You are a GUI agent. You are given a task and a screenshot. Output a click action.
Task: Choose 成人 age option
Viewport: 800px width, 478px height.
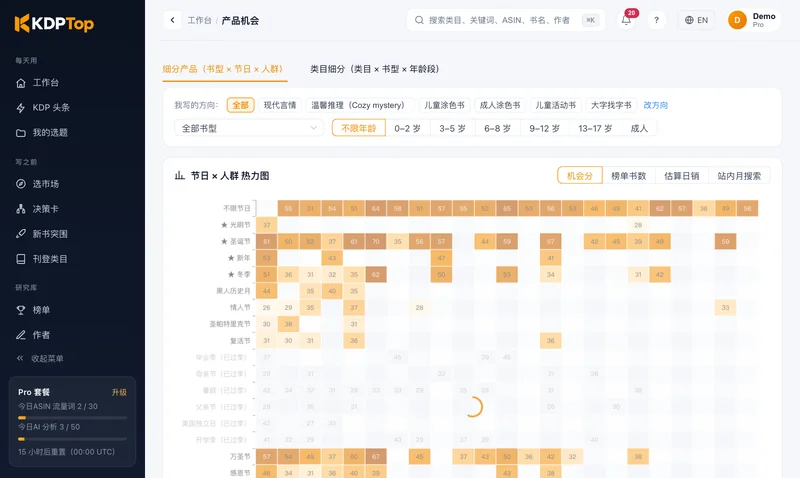(x=639, y=128)
